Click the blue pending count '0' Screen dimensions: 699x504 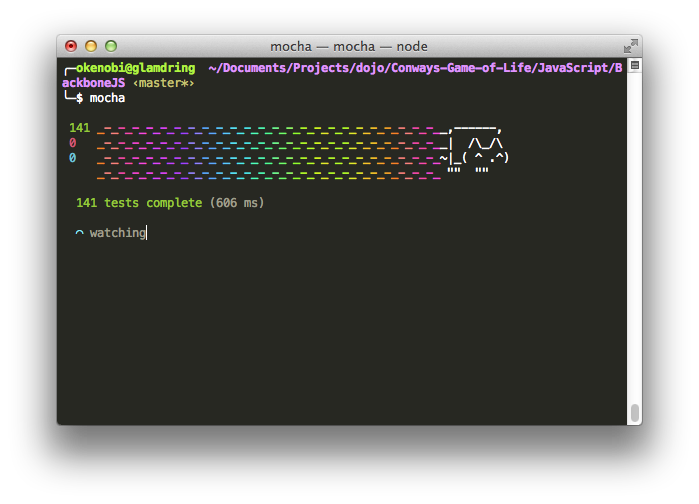click(x=73, y=158)
